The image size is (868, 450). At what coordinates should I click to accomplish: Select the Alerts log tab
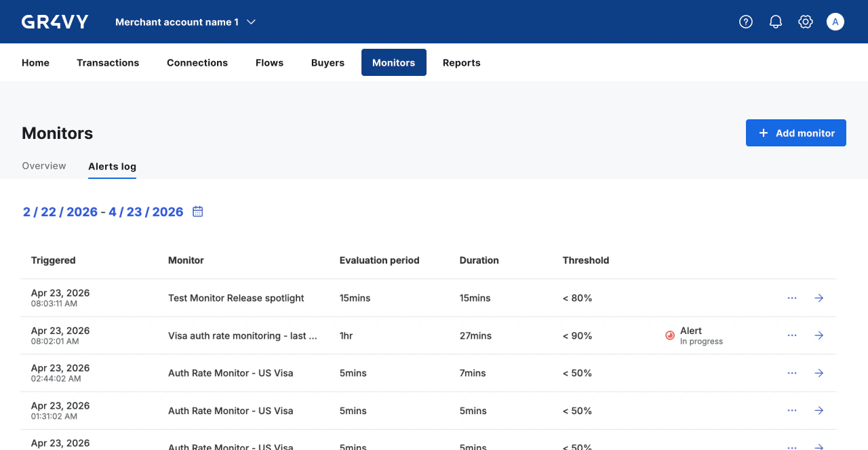112,166
